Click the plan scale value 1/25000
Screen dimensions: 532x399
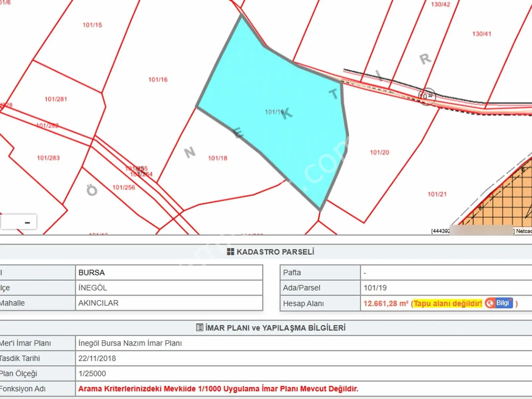(92, 374)
